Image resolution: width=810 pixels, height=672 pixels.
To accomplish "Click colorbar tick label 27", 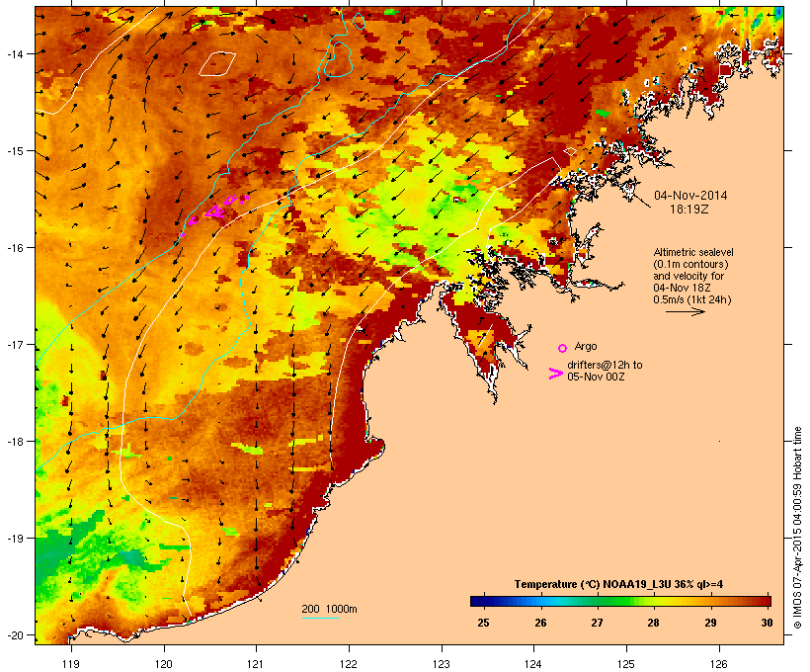I will click(598, 623).
